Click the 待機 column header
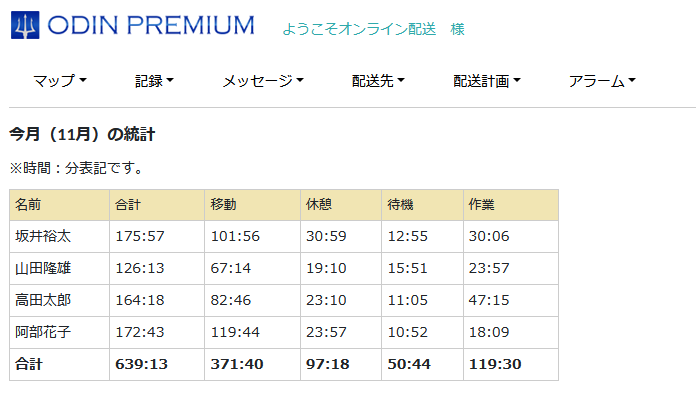696x398 pixels. (423, 205)
